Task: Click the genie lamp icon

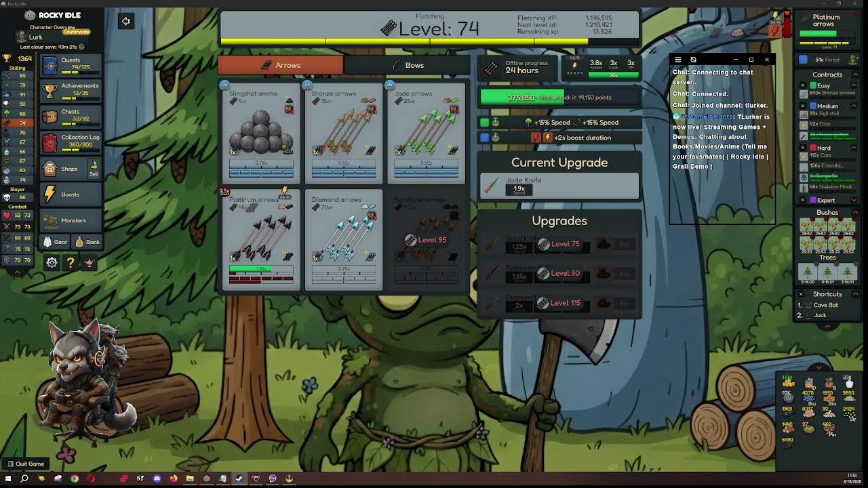Action: pos(89,262)
